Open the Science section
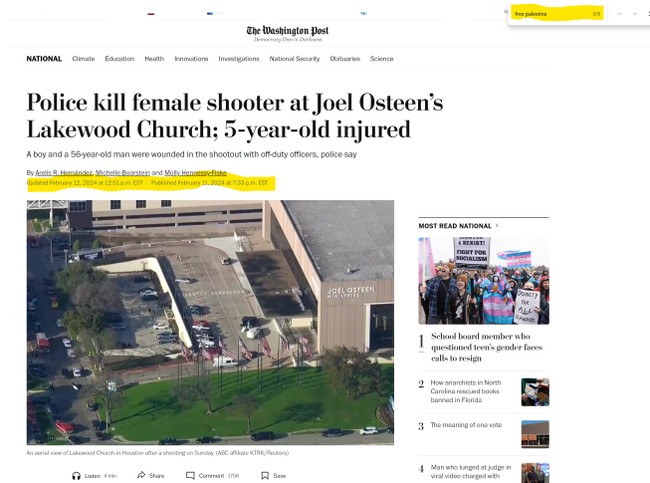 [382, 59]
